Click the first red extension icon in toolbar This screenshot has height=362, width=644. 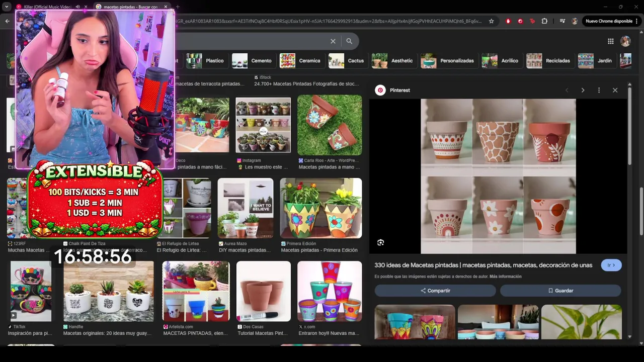coord(508,21)
